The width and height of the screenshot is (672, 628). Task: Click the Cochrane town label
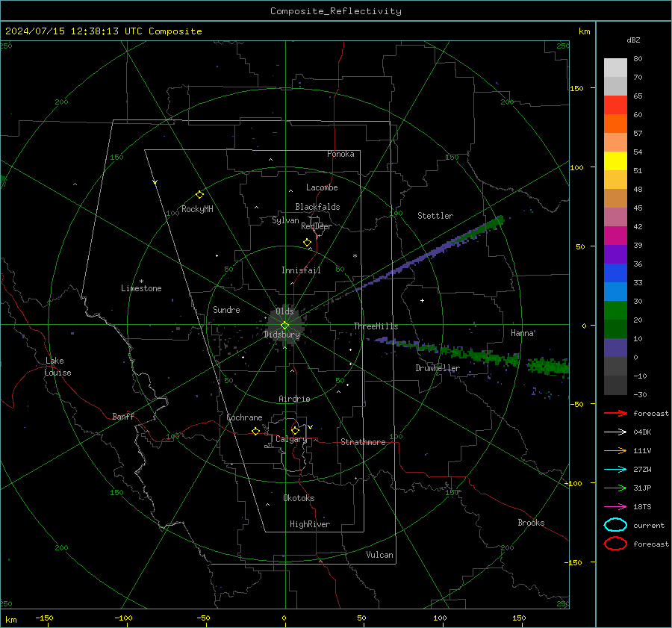[x=244, y=417]
